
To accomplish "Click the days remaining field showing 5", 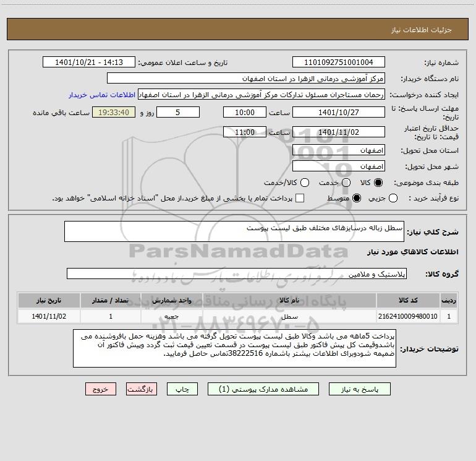I will point(178,112).
